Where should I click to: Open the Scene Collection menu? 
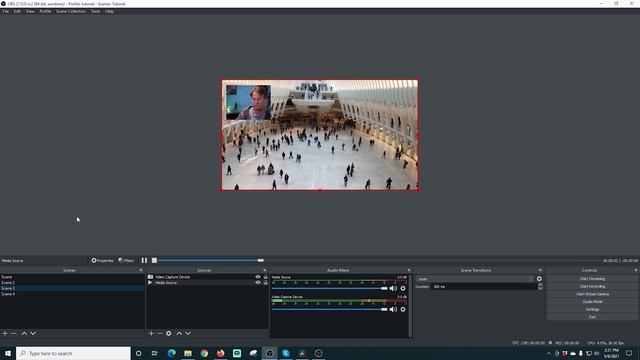pos(71,11)
